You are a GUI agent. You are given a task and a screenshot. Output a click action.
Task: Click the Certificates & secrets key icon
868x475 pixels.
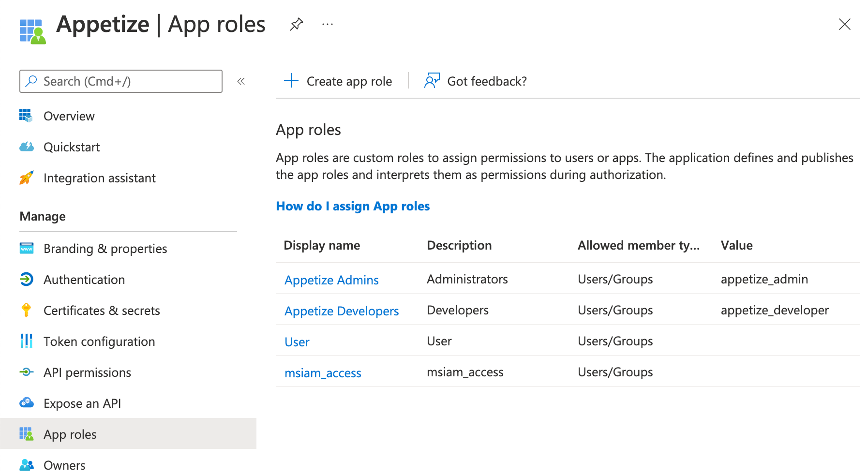[x=26, y=311]
